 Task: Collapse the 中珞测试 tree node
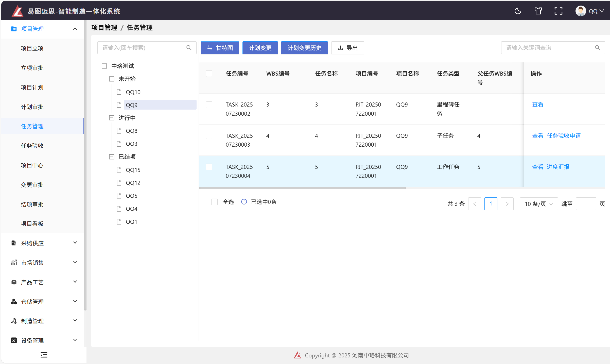click(104, 66)
